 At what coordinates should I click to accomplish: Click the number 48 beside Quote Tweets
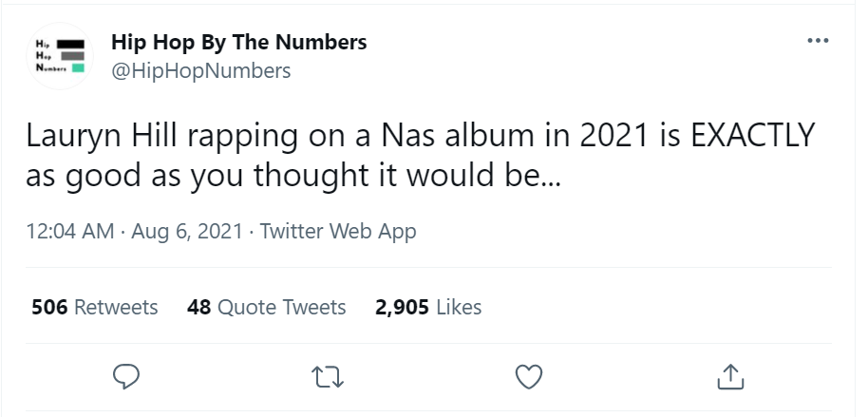point(198,308)
